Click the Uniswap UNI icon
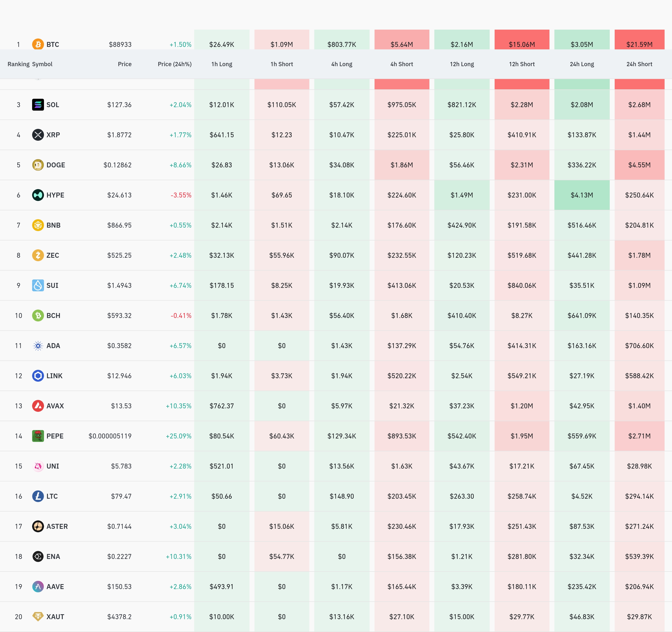 (x=38, y=466)
